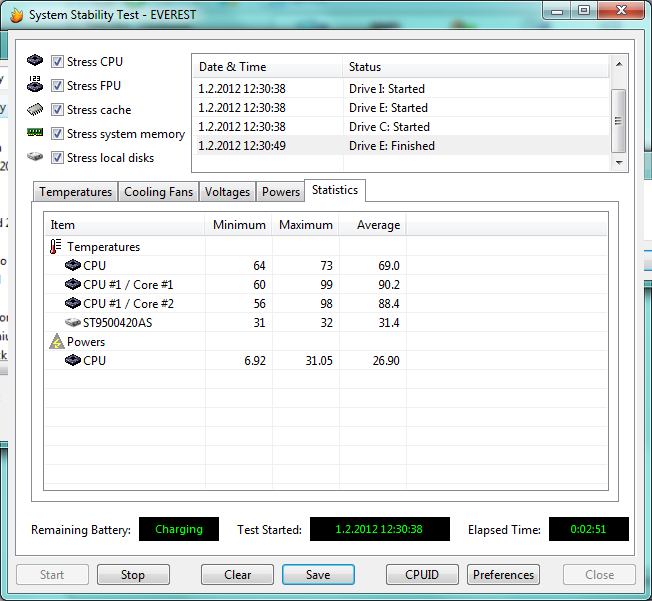The image size is (652, 601).
Task: Uncheck Stress local disks checkbox
Action: (x=57, y=158)
